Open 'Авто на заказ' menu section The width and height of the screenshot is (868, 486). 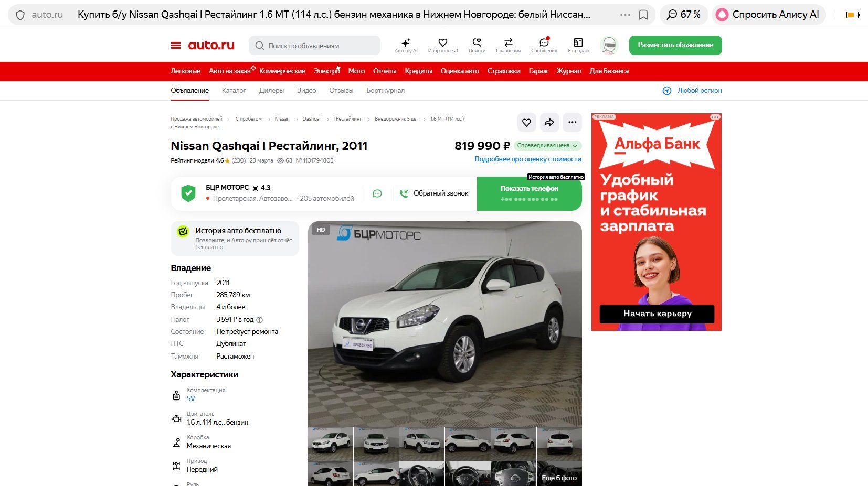click(x=230, y=71)
